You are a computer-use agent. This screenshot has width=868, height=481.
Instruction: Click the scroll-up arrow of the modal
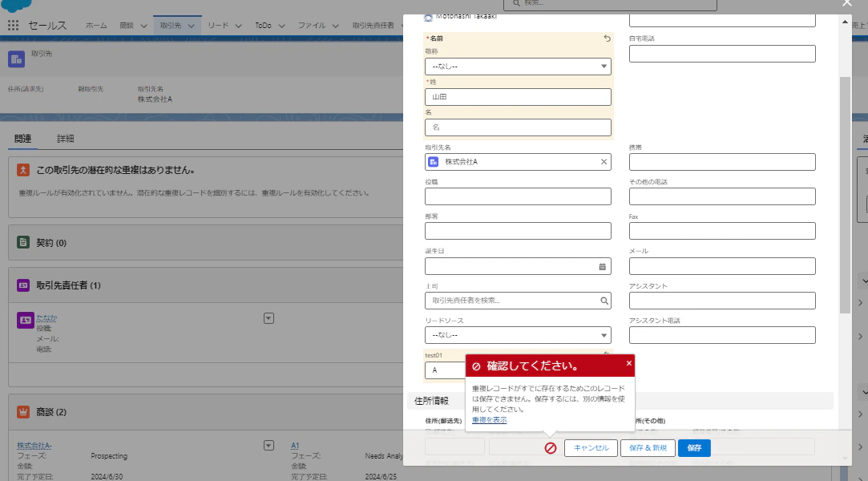845,22
